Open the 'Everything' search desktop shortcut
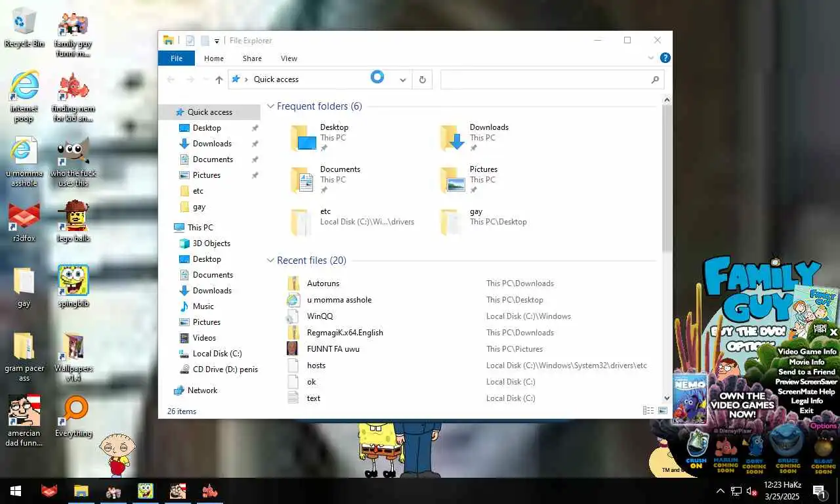This screenshot has width=840, height=504. [x=73, y=417]
